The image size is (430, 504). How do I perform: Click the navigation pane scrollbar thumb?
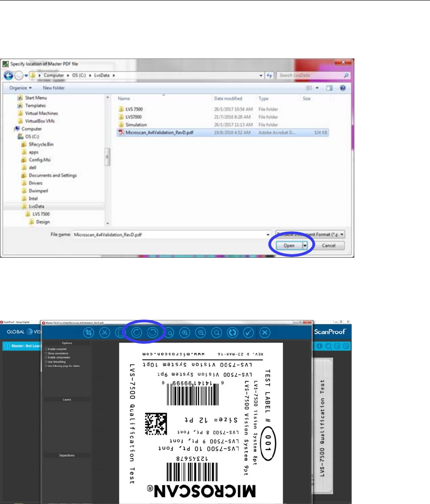[108, 157]
